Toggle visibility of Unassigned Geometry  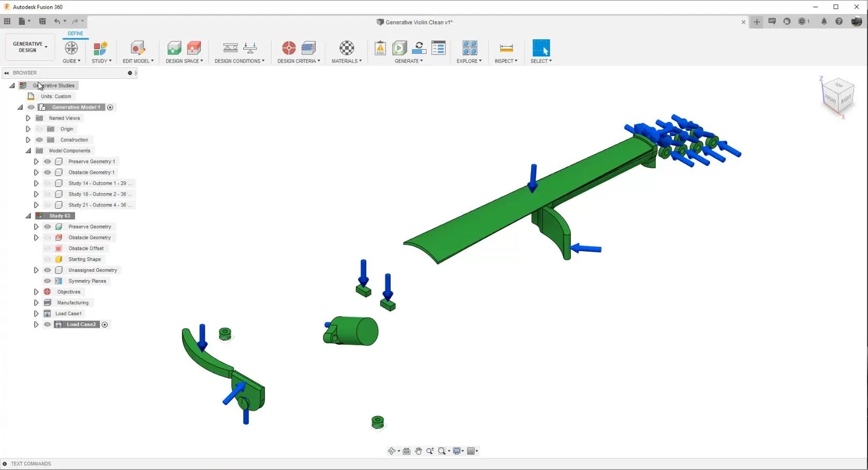coord(48,270)
